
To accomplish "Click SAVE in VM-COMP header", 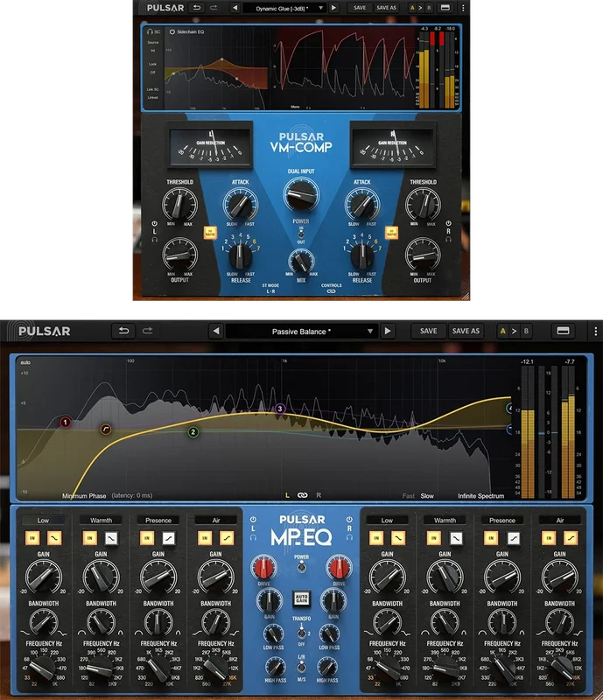I will (x=360, y=8).
